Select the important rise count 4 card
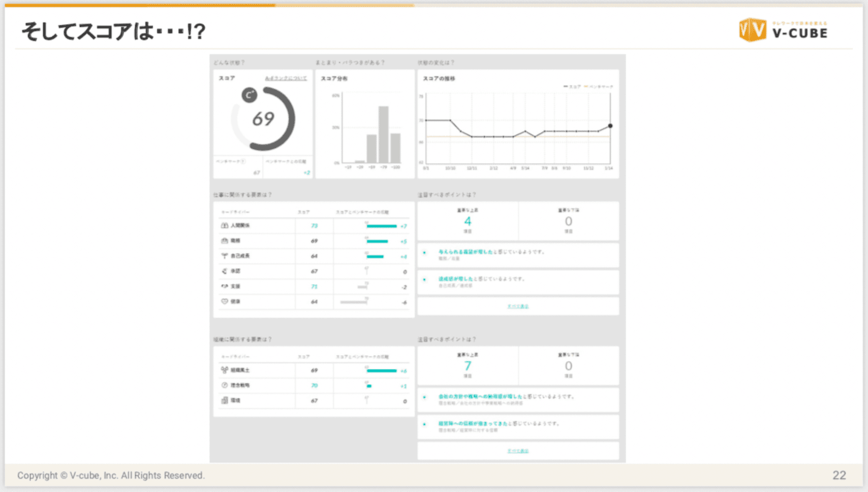Image resolution: width=868 pixels, height=492 pixels. point(468,222)
